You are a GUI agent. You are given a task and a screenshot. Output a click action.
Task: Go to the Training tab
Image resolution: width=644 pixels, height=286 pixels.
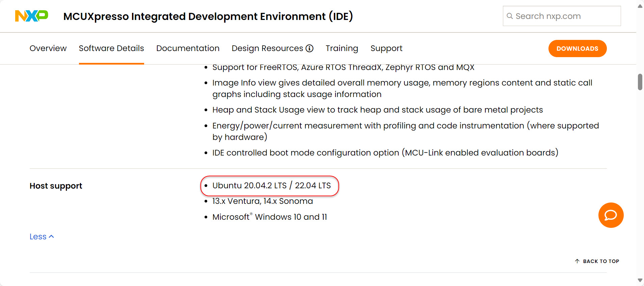pyautogui.click(x=342, y=48)
